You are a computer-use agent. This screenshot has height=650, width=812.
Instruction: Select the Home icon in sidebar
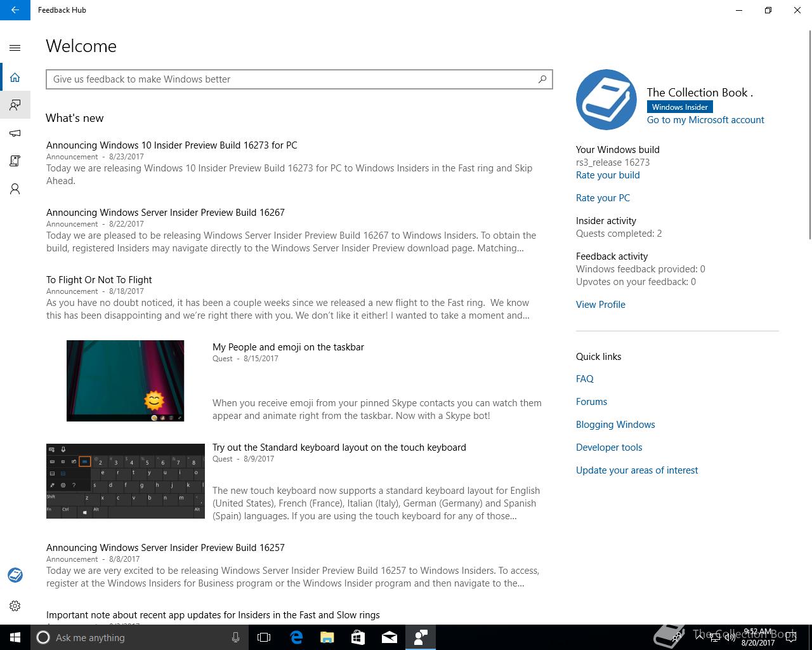point(15,77)
